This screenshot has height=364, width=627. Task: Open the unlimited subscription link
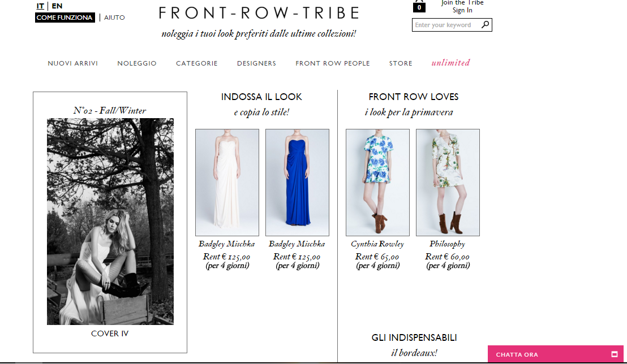point(450,63)
